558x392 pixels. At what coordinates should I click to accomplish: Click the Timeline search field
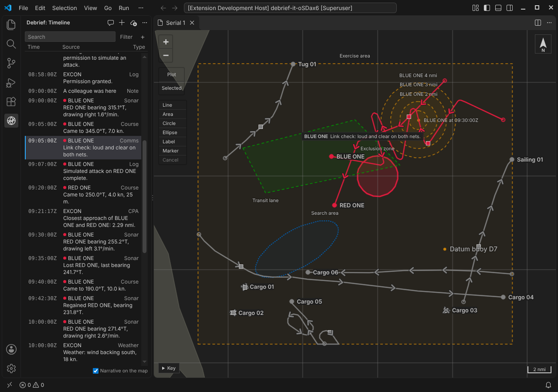tap(70, 37)
